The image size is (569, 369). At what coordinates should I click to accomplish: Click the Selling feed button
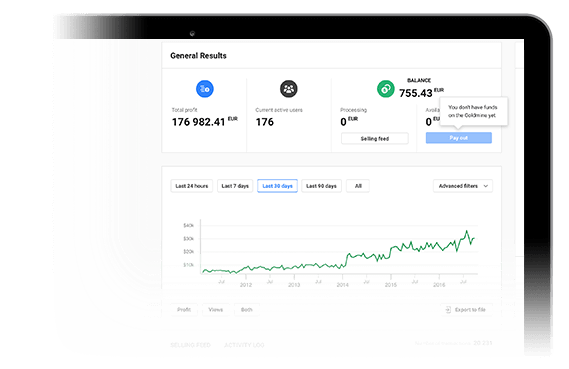click(x=374, y=139)
